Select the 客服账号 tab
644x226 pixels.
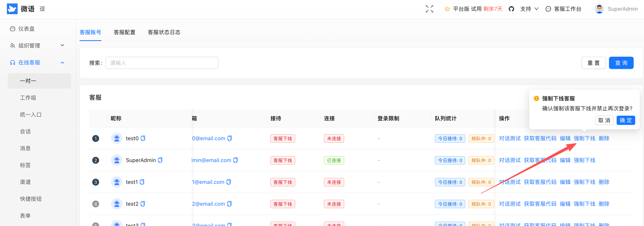coord(90,32)
